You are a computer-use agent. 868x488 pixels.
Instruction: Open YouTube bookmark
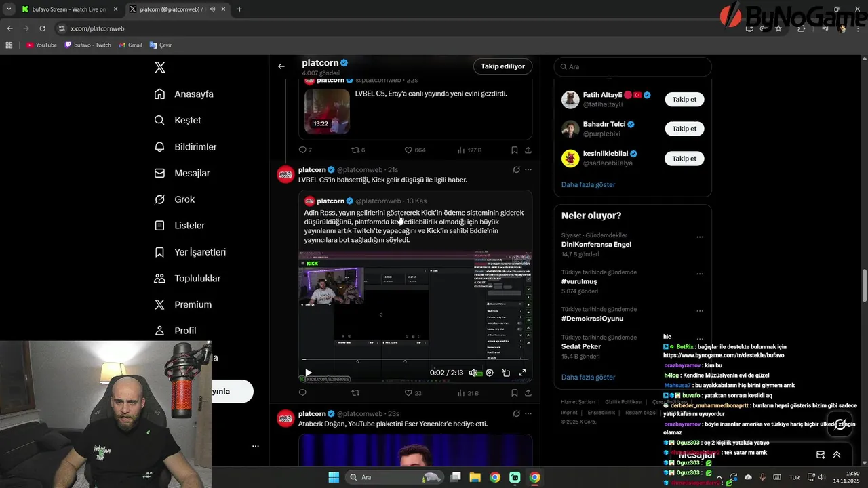coord(42,45)
